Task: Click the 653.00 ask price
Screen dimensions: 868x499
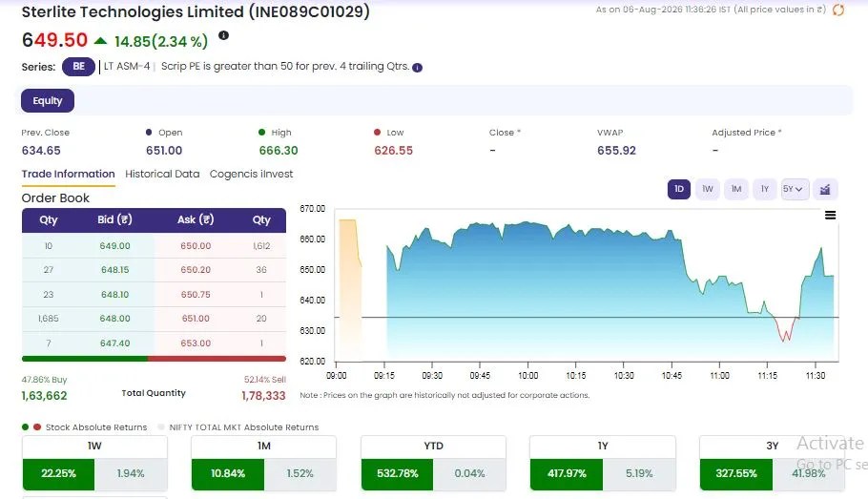Action: (x=196, y=343)
